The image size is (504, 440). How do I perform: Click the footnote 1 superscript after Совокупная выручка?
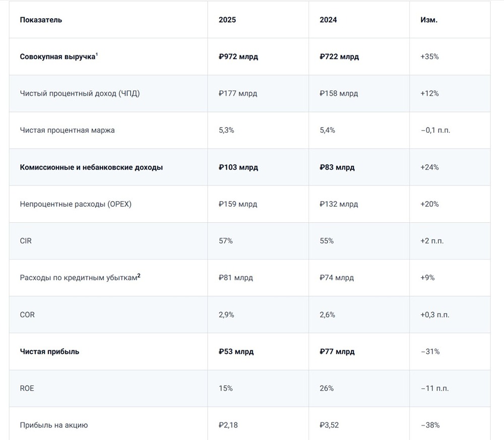[x=97, y=54]
